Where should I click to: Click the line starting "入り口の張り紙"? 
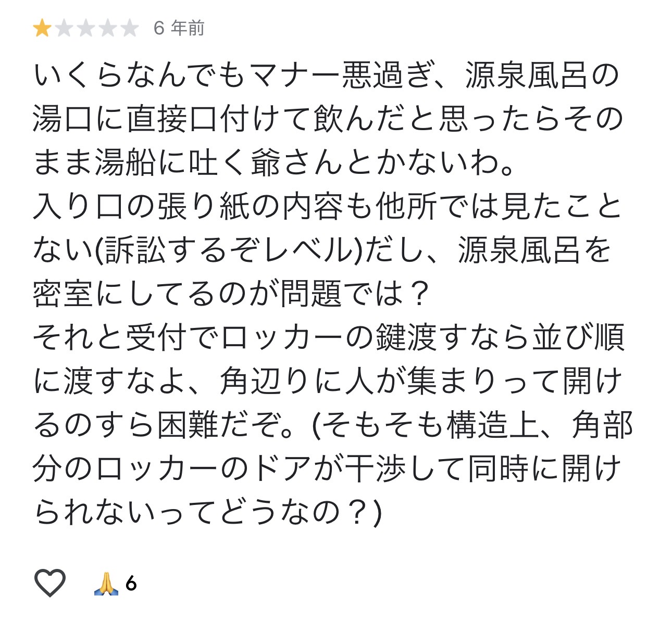[x=328, y=207]
